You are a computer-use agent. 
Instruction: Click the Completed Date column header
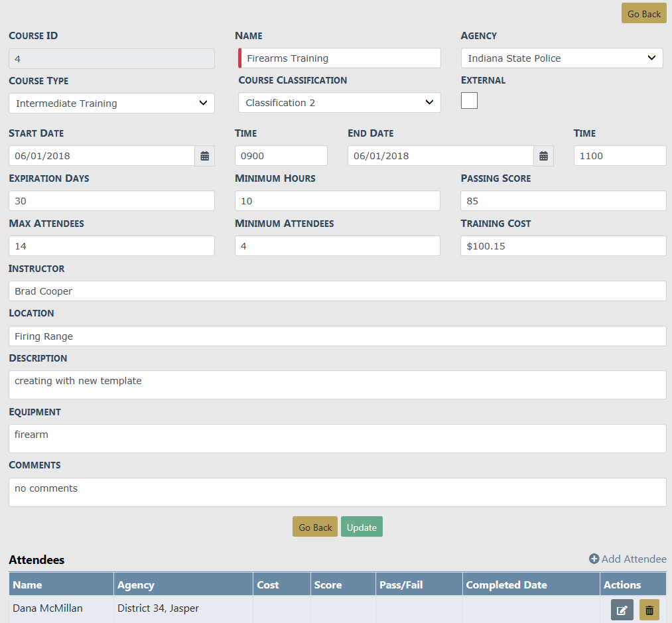pyautogui.click(x=506, y=585)
